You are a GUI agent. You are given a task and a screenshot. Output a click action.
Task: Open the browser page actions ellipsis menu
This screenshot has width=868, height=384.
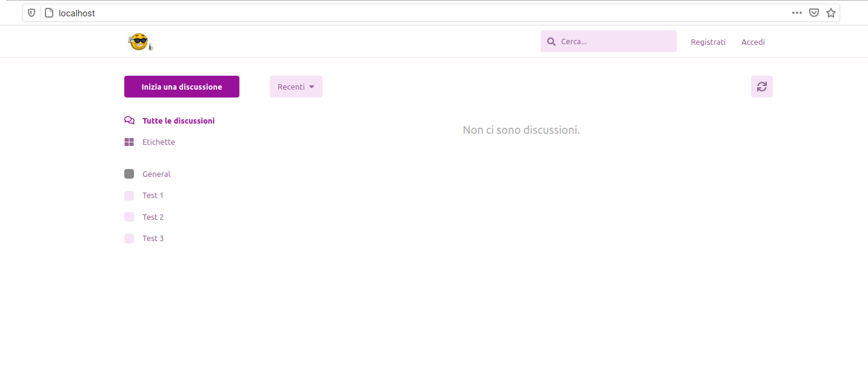(x=796, y=13)
